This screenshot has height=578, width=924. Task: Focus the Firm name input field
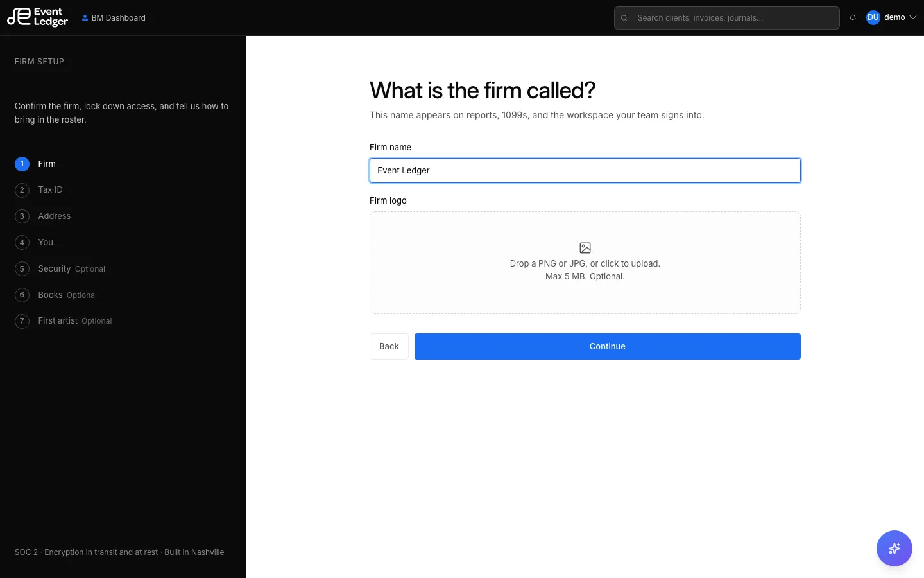click(585, 170)
